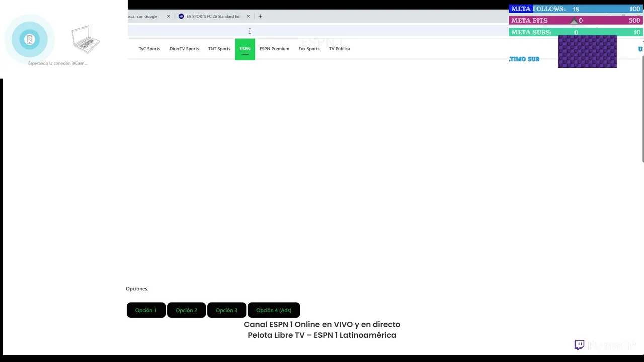Image resolution: width=644 pixels, height=362 pixels.
Task: Click the 'Opciones:' label
Action: 137,289
